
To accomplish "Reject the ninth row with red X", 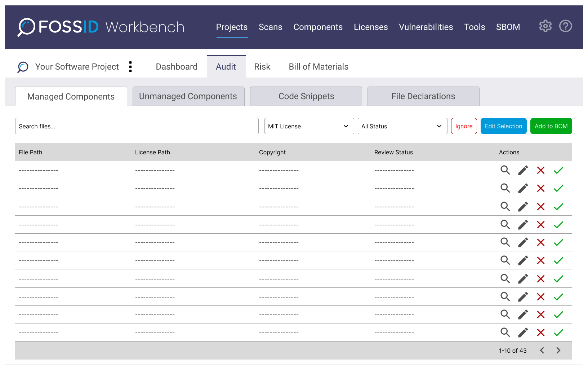I will click(540, 314).
